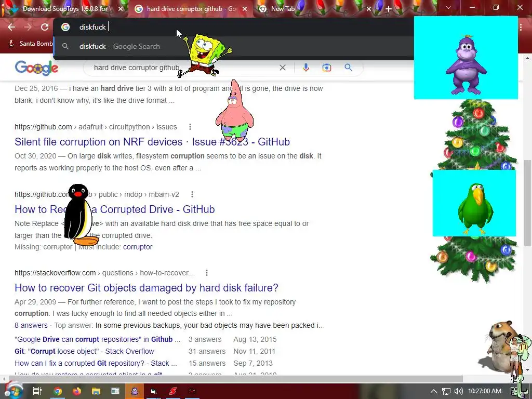This screenshot has height=399, width=532.
Task: Open more options for the adafruit circuitpython result
Action: tap(190, 127)
